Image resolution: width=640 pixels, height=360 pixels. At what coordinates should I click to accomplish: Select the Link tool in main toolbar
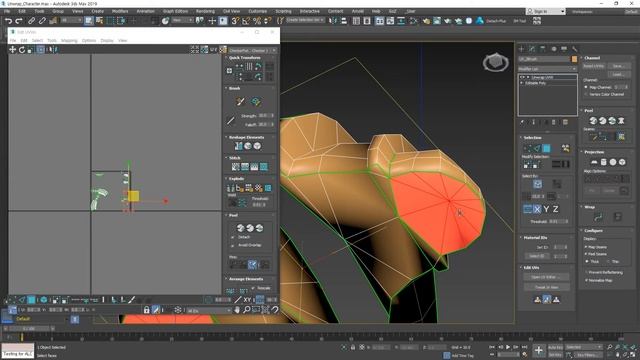pyautogui.click(x=31, y=20)
